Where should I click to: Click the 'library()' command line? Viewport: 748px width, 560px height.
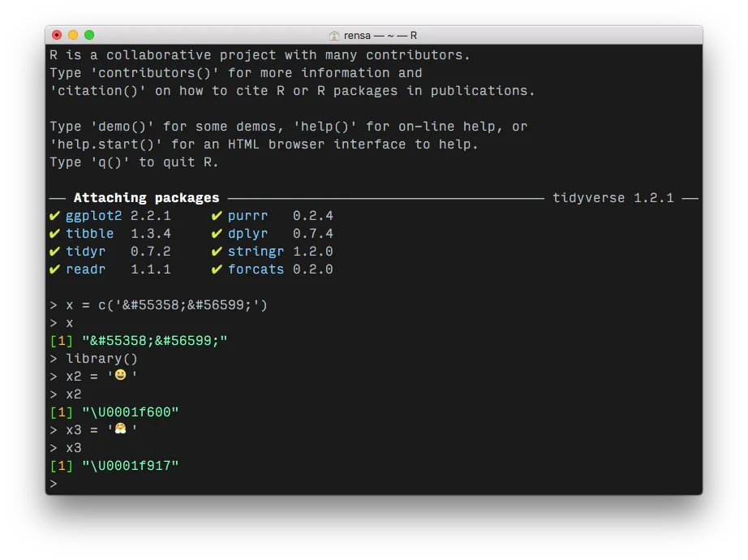tap(101, 359)
